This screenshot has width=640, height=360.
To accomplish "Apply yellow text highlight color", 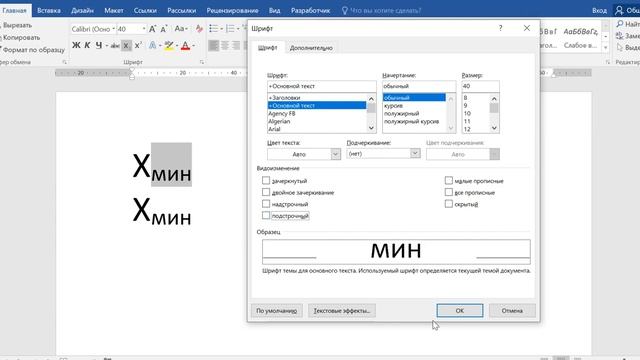I will pos(169,45).
